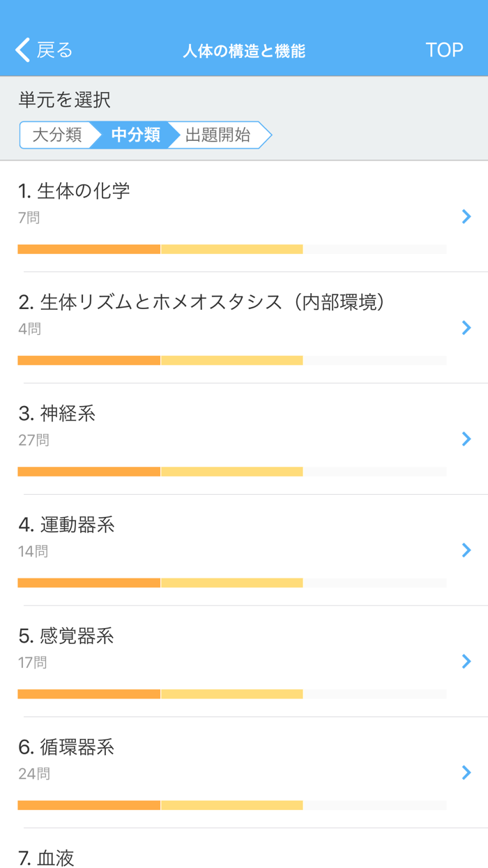Tap the chevron beside 神経系

(466, 439)
